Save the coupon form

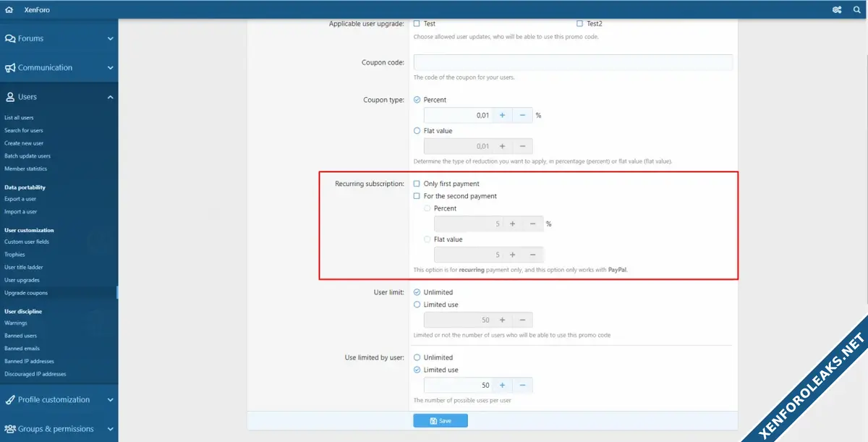[x=441, y=420]
